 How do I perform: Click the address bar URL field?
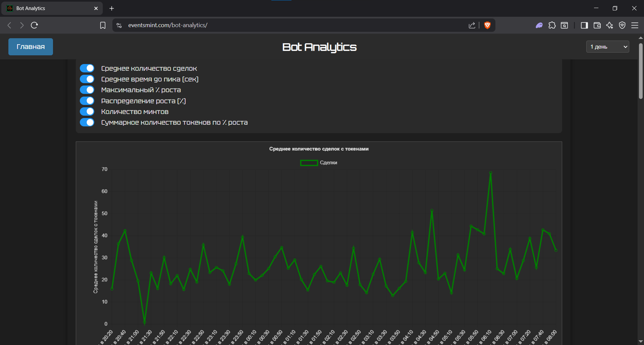268,25
